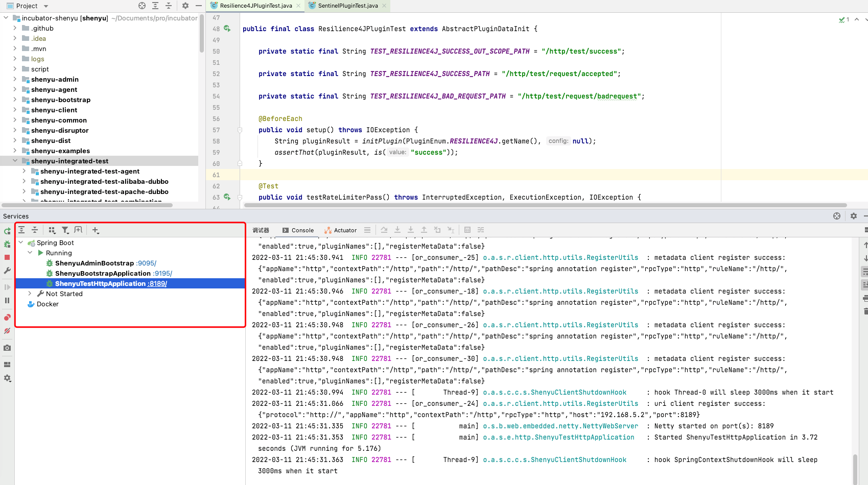The width and height of the screenshot is (868, 485).
Task: Select the logs folder in Project tree
Action: (38, 59)
